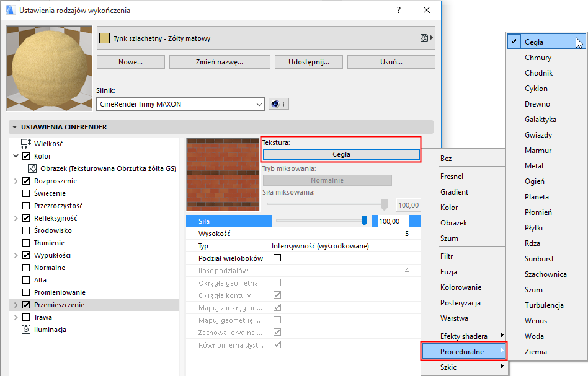Image resolution: width=588 pixels, height=376 pixels.
Task: Enable the Trawa checkbox
Action: (26, 317)
